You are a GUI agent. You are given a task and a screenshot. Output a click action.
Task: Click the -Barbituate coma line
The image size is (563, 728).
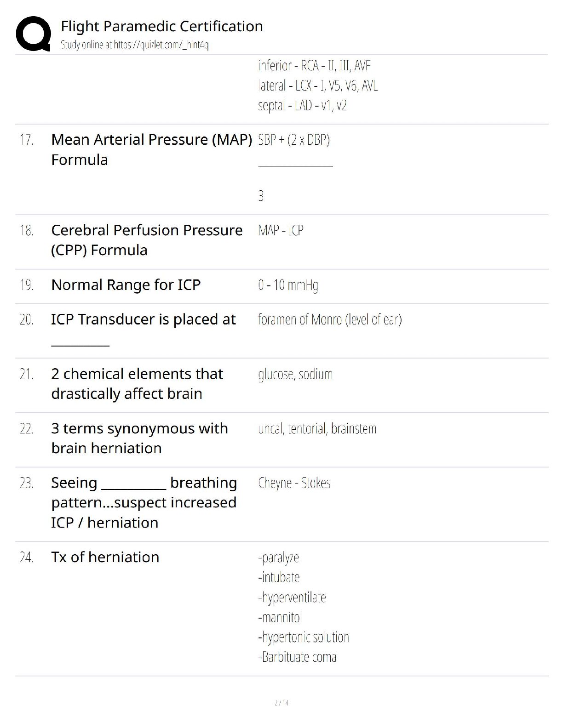[x=297, y=657]
